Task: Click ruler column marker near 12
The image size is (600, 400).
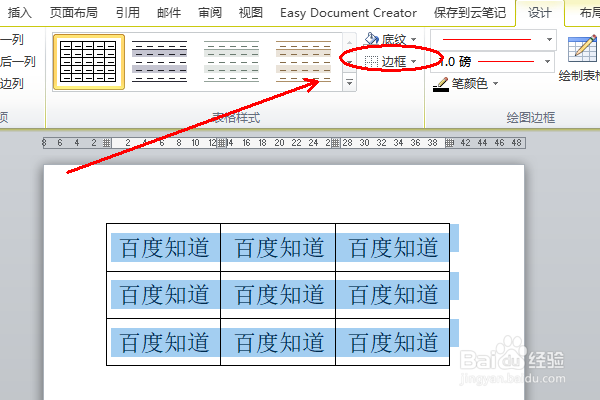Action: [221, 143]
